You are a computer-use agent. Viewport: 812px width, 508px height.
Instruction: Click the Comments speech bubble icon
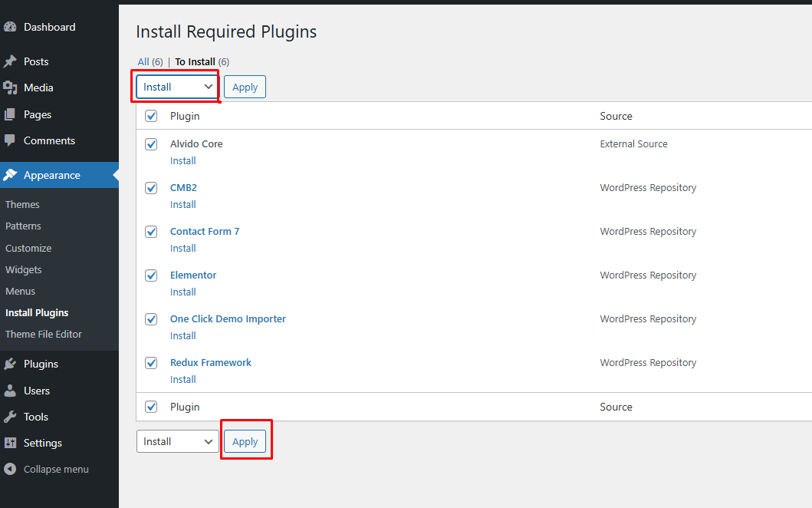(x=10, y=140)
